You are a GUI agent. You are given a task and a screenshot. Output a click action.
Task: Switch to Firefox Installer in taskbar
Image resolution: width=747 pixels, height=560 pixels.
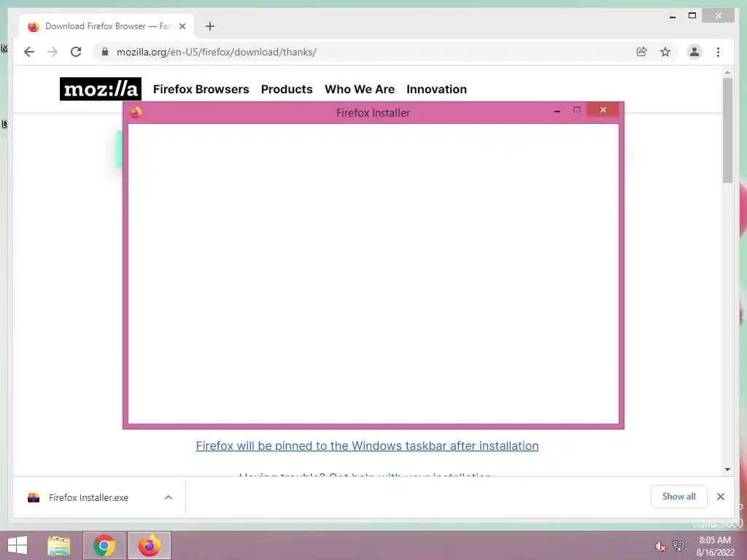(149, 545)
